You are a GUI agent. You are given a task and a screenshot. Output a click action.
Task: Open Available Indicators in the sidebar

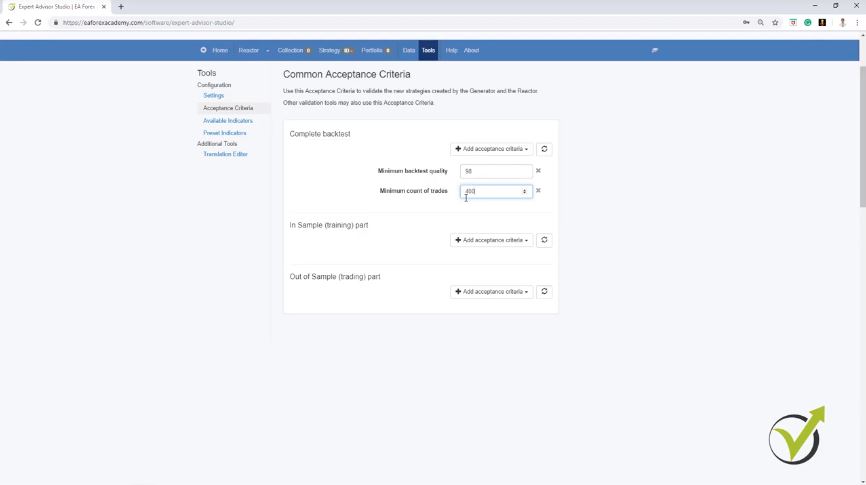(228, 121)
